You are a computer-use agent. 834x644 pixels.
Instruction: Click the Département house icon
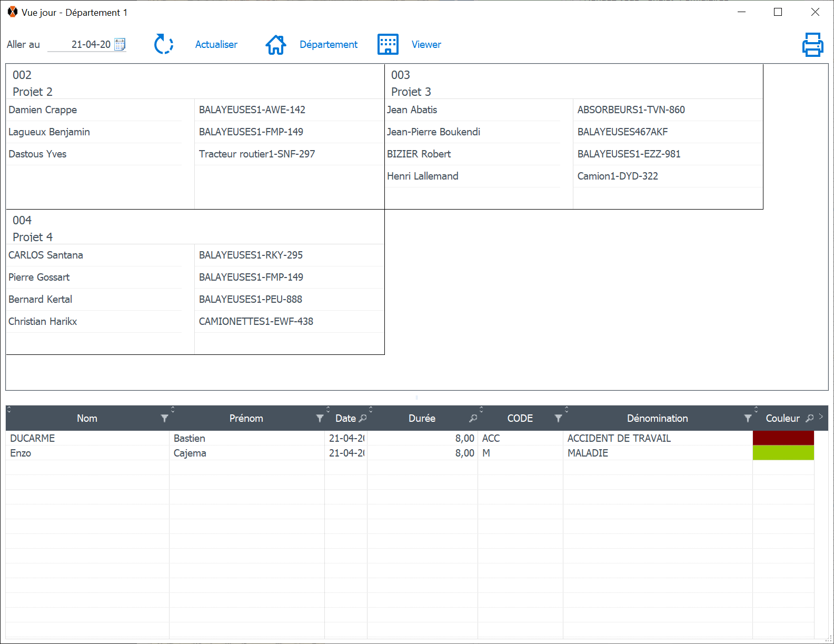coord(275,45)
